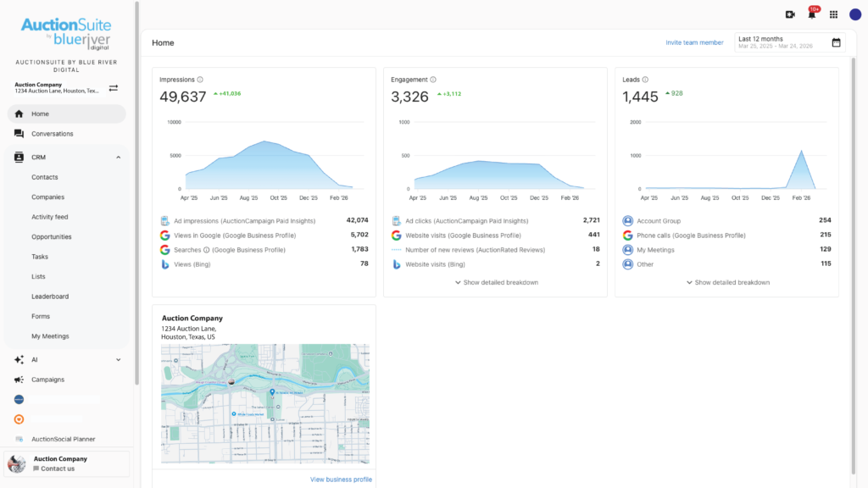Click the Engagement info icon
Image resolution: width=868 pixels, height=488 pixels.
(433, 80)
